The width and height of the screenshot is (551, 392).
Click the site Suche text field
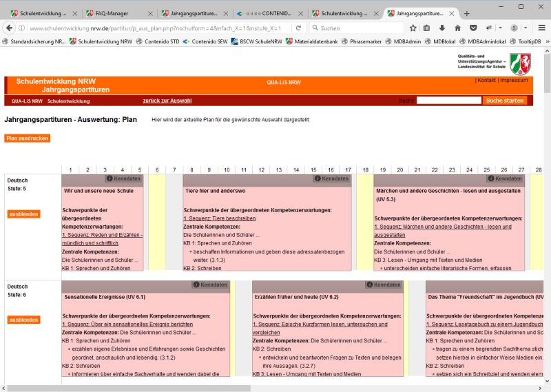pyautogui.click(x=448, y=101)
